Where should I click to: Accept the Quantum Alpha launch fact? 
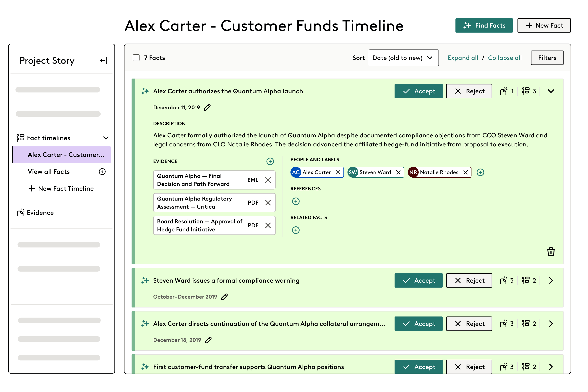tap(418, 91)
